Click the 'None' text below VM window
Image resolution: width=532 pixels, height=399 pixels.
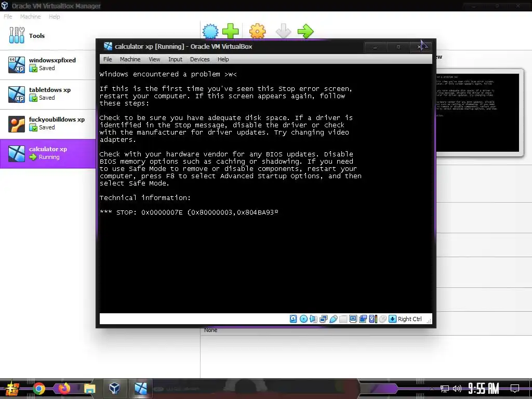211,330
